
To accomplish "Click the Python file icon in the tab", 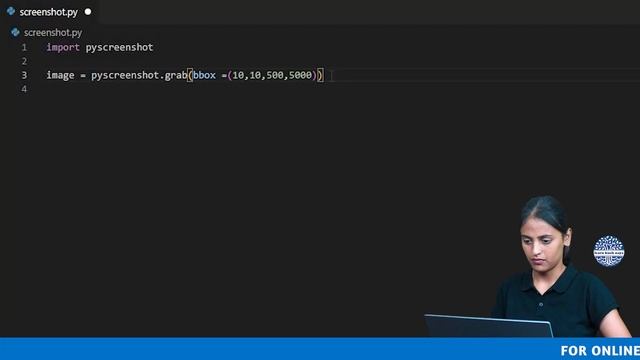I will [x=11, y=11].
